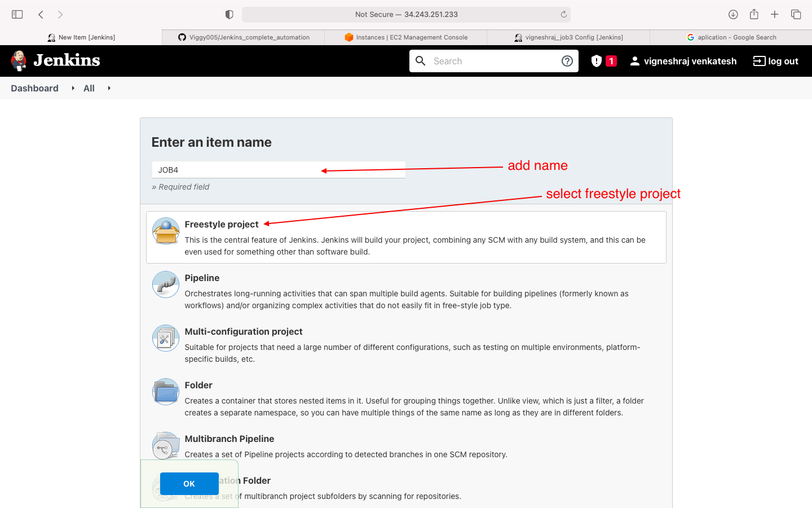Click the log out arrow icon
This screenshot has height=508, width=812.
coord(759,61)
